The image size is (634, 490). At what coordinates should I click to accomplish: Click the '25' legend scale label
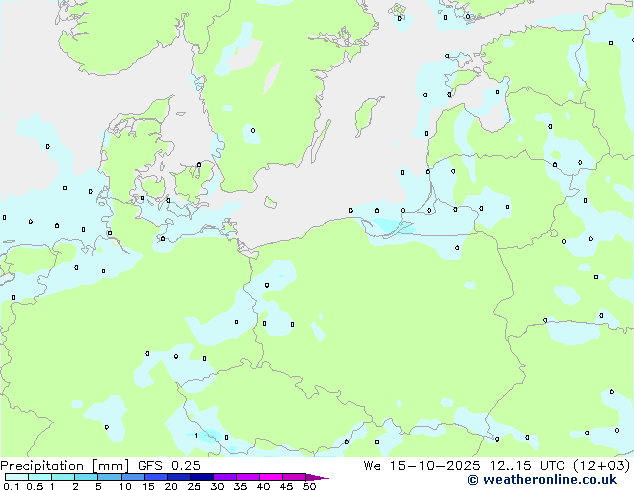pyautogui.click(x=194, y=486)
